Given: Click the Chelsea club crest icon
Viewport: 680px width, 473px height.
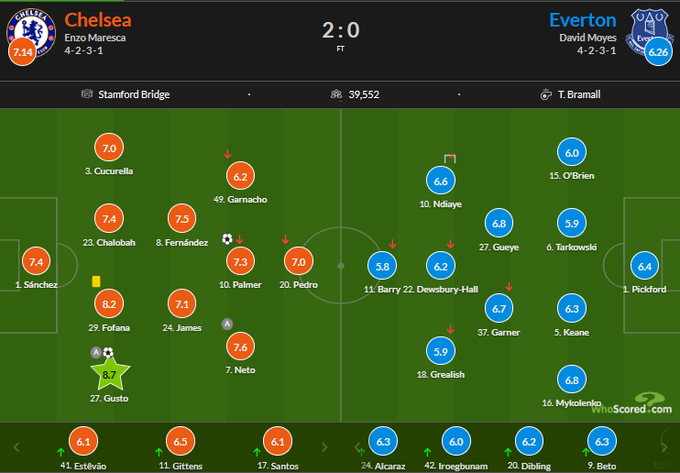Looking at the screenshot, I should pos(28,28).
